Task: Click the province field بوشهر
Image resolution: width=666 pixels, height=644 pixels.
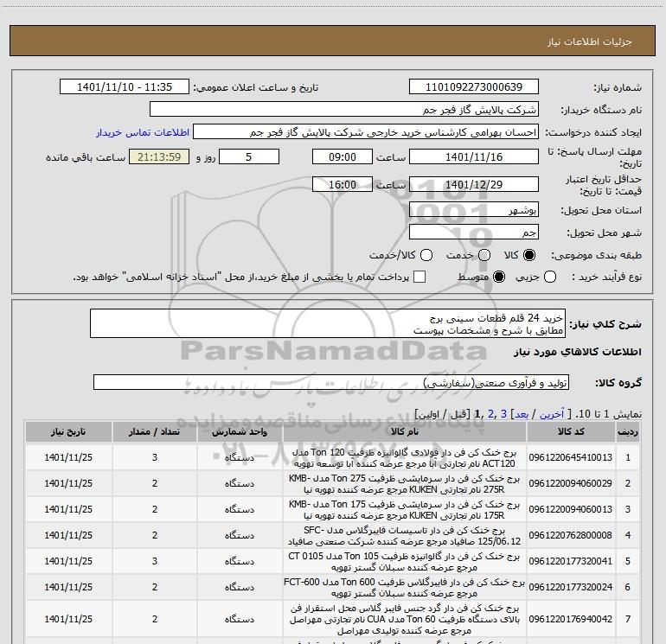Action: click(x=474, y=210)
